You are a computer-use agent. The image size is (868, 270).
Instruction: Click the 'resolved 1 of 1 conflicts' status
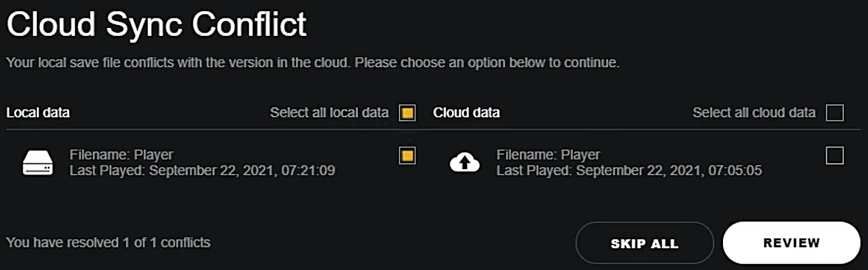108,242
